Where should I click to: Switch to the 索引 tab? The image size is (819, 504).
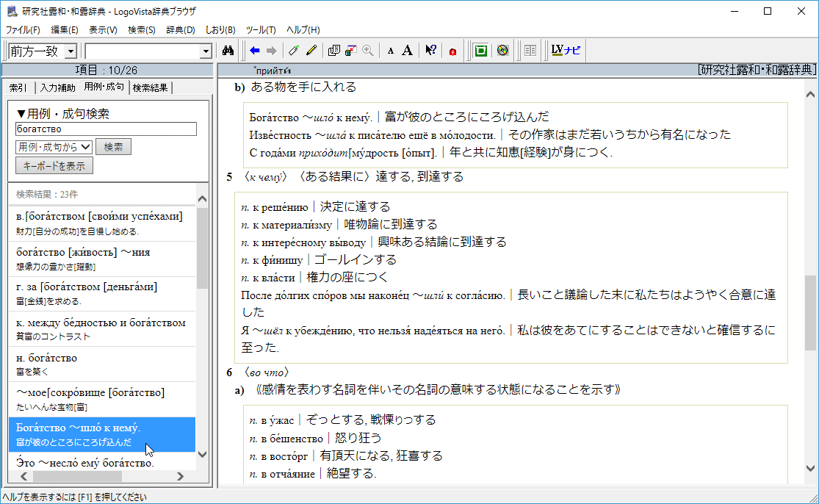pos(19,87)
